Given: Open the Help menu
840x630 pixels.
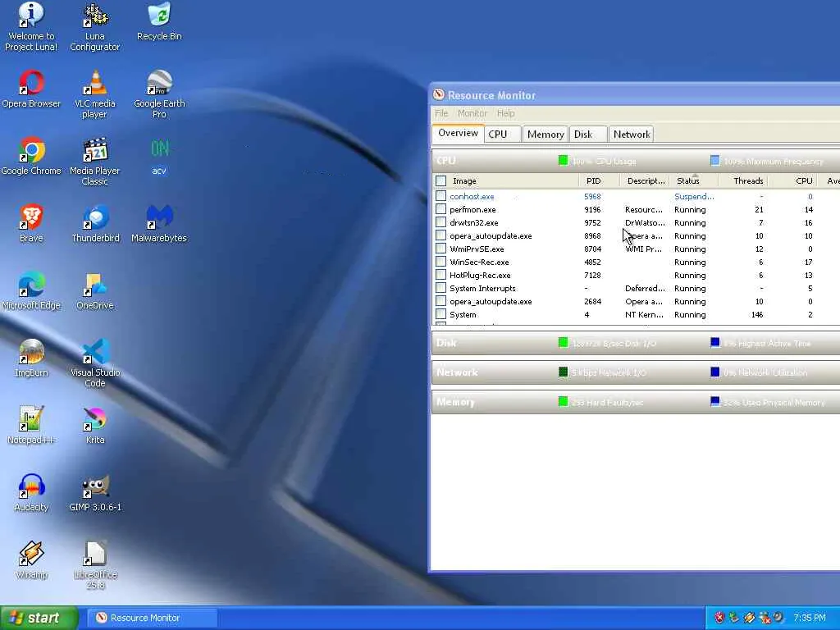Looking at the screenshot, I should click(505, 113).
